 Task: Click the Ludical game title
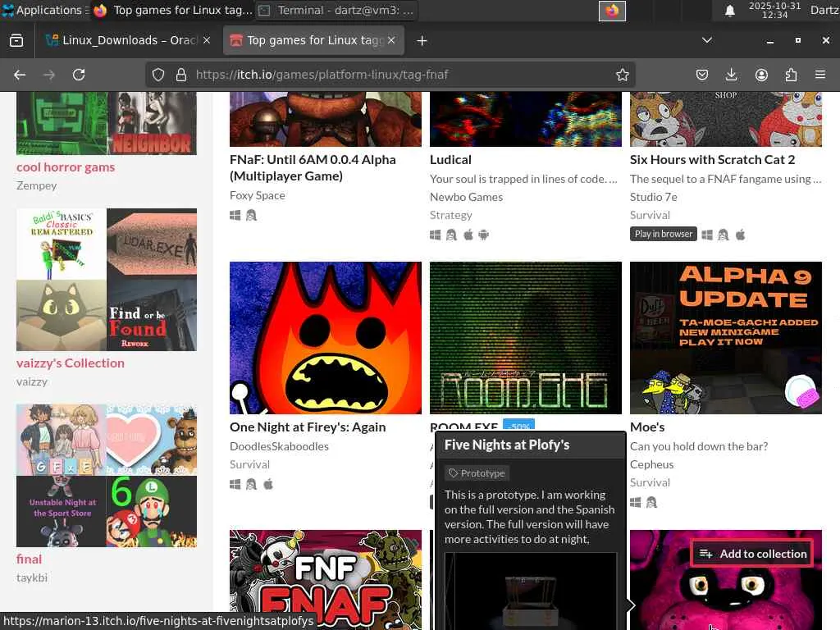(450, 160)
